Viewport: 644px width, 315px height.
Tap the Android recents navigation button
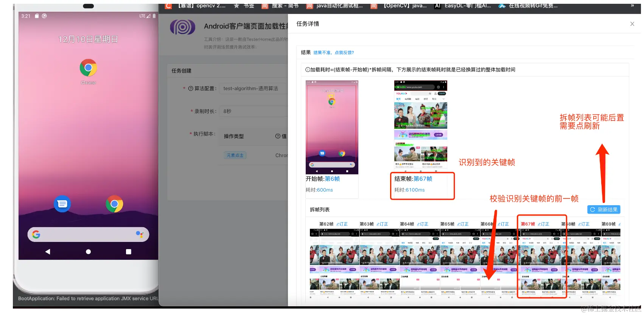pyautogui.click(x=129, y=252)
